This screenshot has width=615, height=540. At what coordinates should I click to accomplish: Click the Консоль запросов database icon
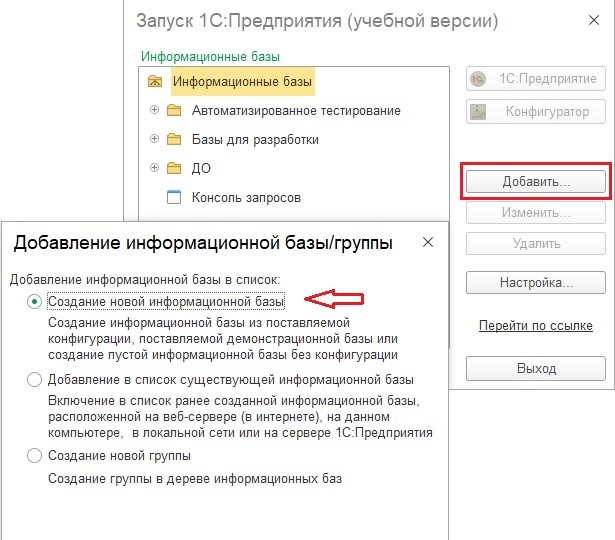[x=174, y=197]
